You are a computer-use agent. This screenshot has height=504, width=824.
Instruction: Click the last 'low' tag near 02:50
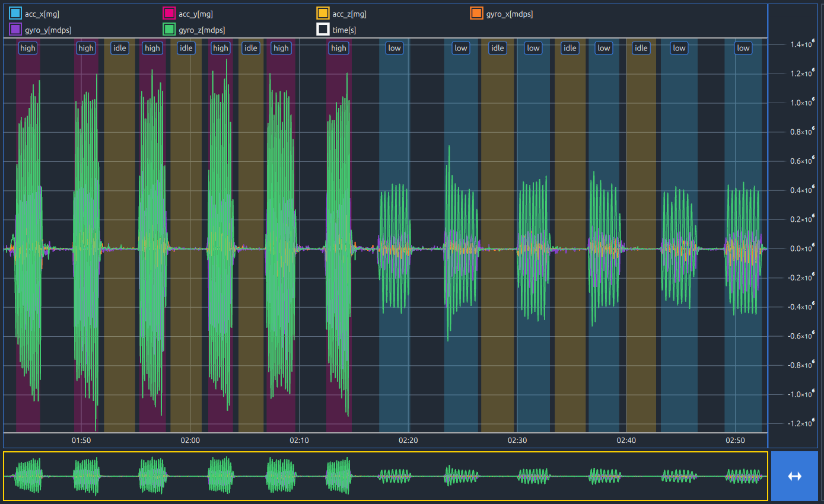click(x=743, y=48)
